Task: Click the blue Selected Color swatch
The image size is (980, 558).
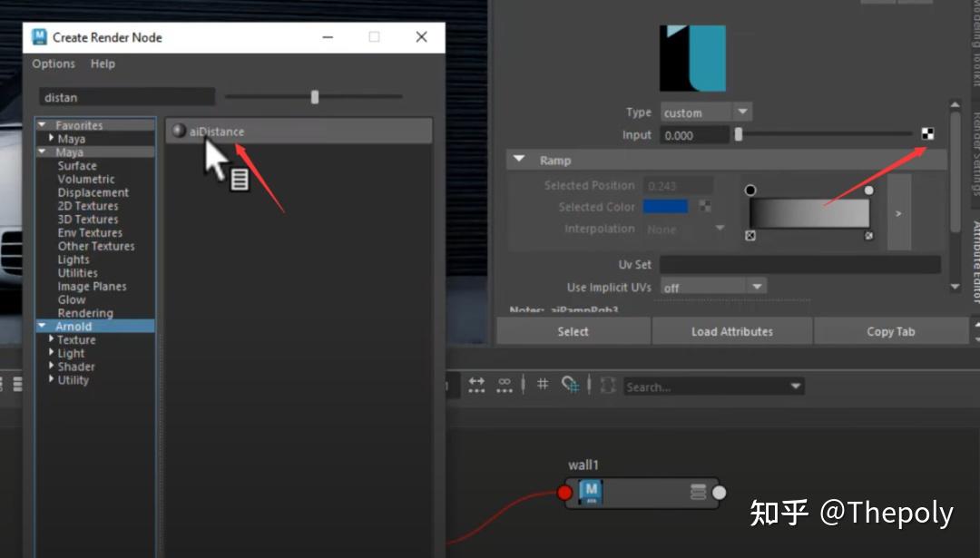Action: point(665,206)
